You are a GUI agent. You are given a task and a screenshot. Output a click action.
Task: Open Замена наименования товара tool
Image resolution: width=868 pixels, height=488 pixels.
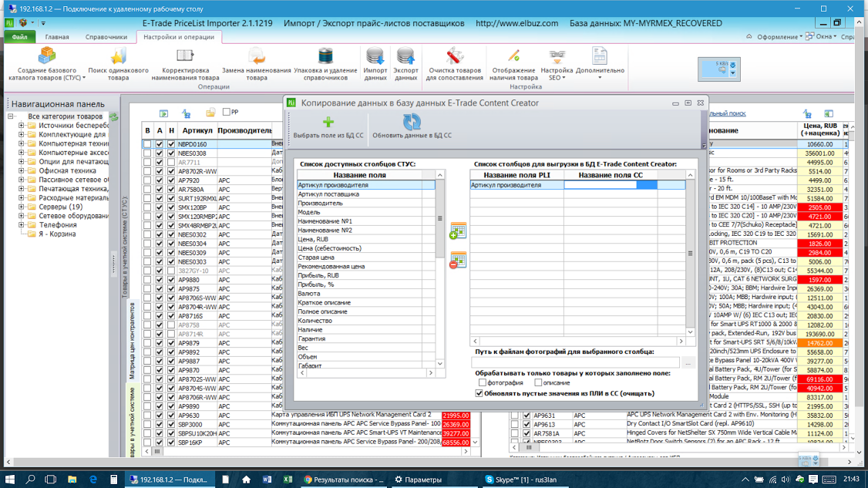click(256, 64)
